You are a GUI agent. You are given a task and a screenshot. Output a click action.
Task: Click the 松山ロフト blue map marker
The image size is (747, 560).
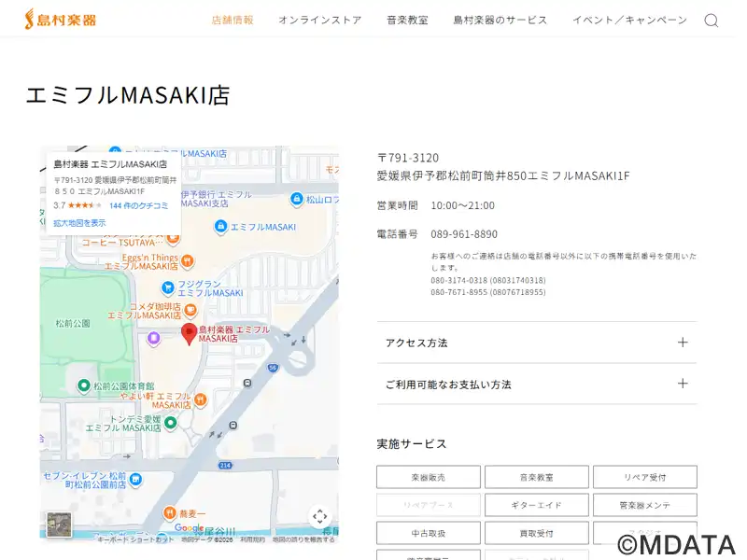pyautogui.click(x=297, y=199)
